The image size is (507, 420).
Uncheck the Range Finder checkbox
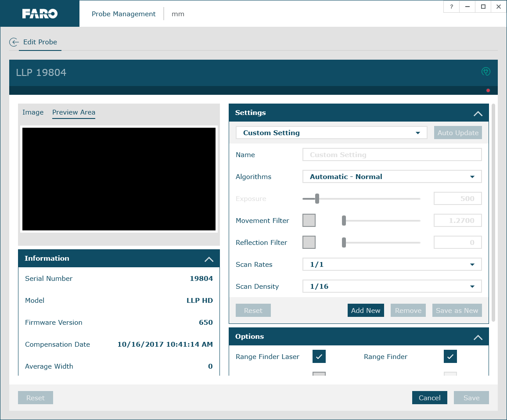(x=450, y=356)
